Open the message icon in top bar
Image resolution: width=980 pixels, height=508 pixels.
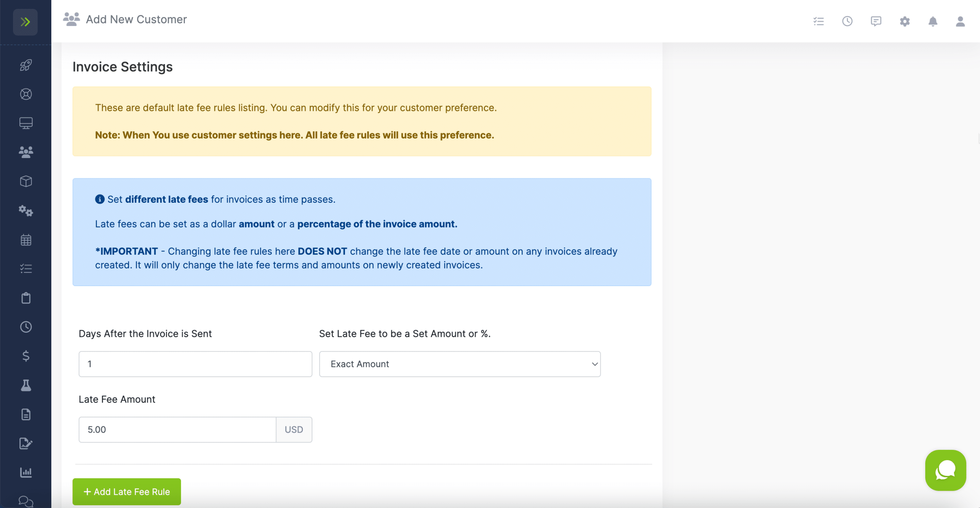click(x=876, y=21)
